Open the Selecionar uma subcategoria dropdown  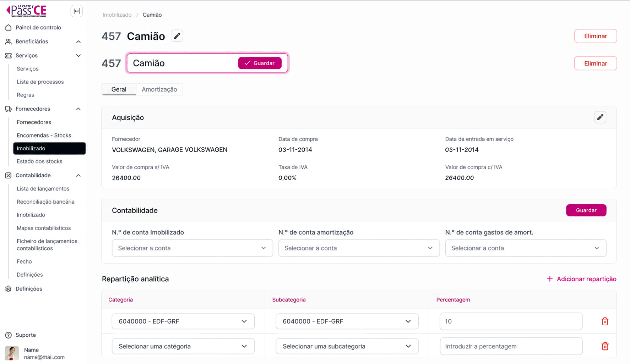click(347, 346)
